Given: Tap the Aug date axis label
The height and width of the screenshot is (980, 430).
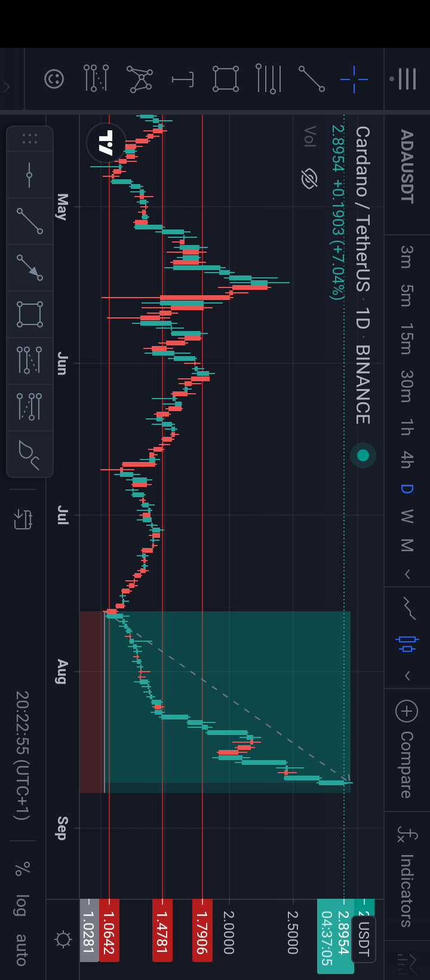Looking at the screenshot, I should pyautogui.click(x=62, y=672).
